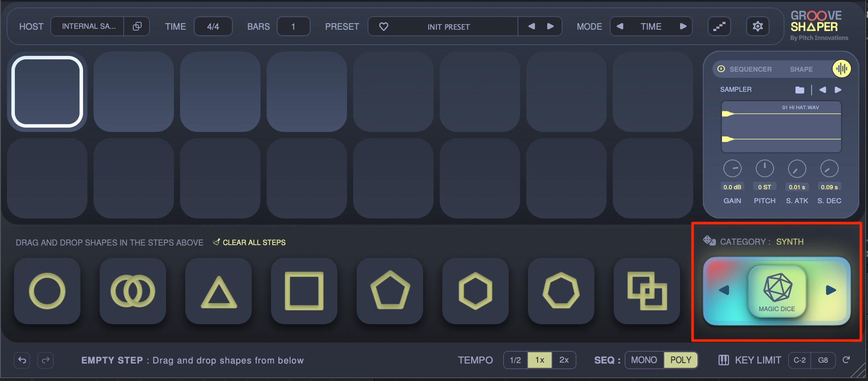Viewport: 868px width, 381px height.
Task: Go to next shape category
Action: 831,290
